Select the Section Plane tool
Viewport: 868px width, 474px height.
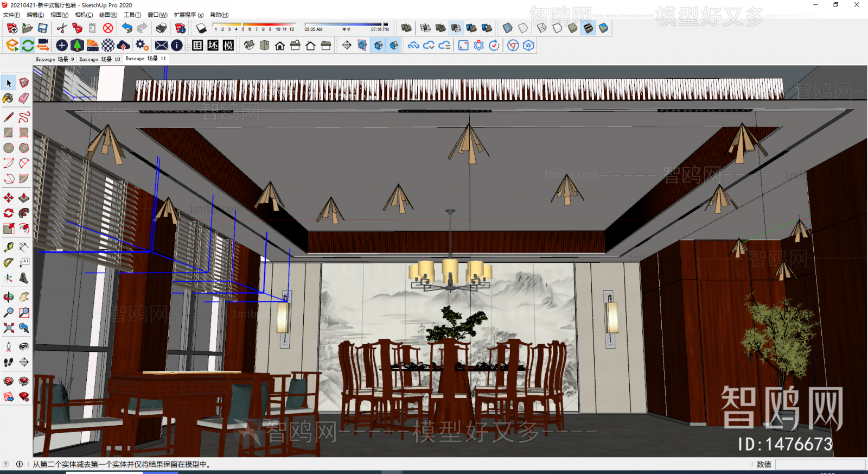24,362
